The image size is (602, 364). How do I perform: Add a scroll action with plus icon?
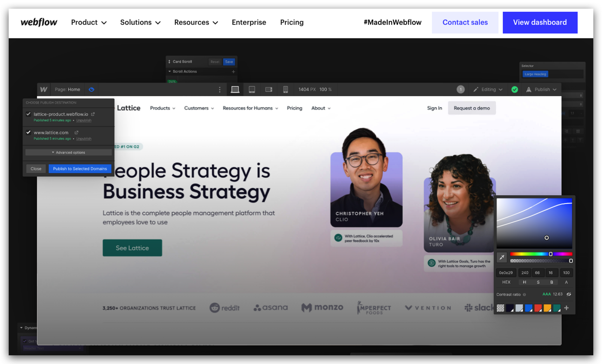tap(233, 72)
